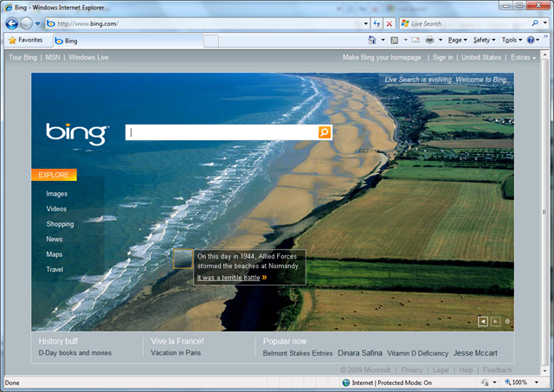Screen dimensions: 554x392
Task: Click the Bing search input box
Action: coord(222,132)
